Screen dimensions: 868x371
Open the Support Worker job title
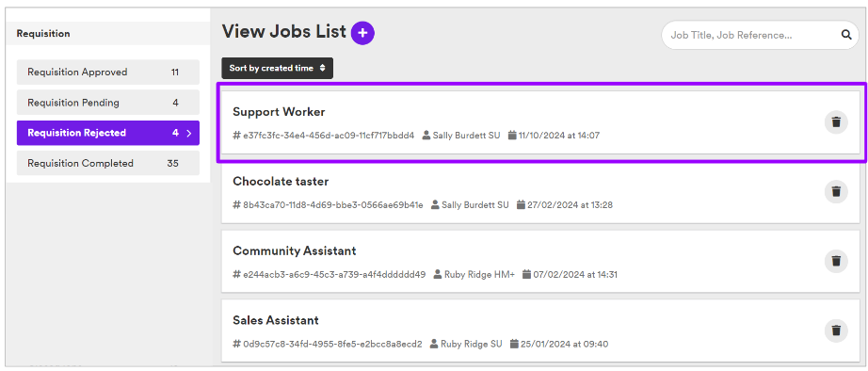coord(279,112)
